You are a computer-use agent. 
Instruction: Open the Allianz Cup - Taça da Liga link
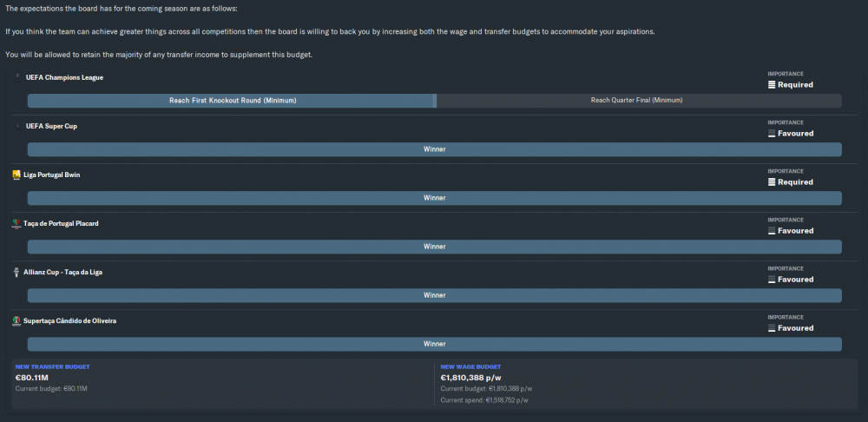tap(63, 273)
